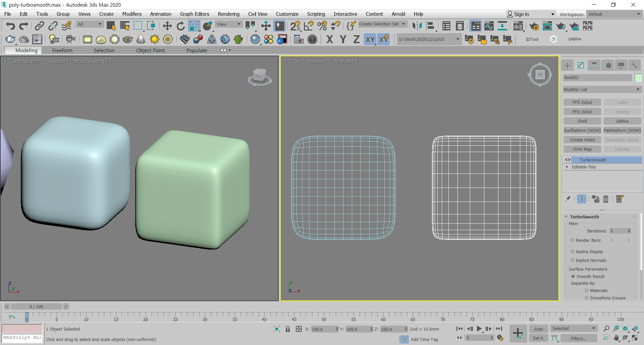
Task: Enable the Isoline Display checkbox
Action: tap(573, 252)
